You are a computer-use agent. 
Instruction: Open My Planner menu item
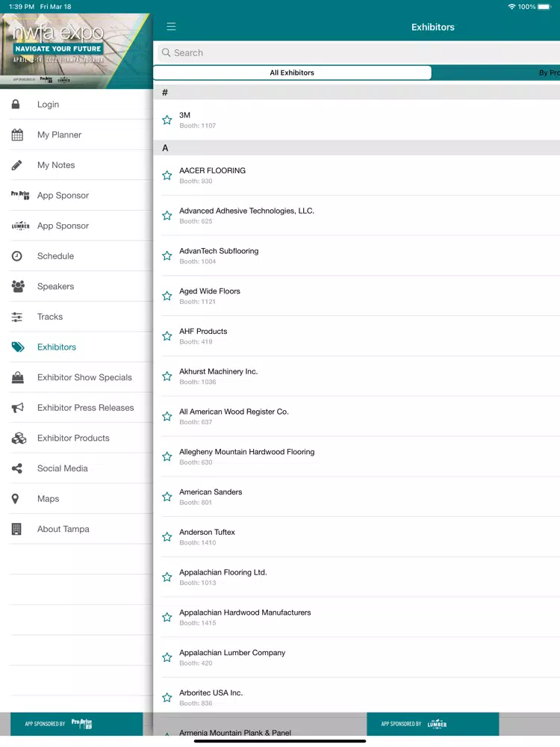click(76, 134)
